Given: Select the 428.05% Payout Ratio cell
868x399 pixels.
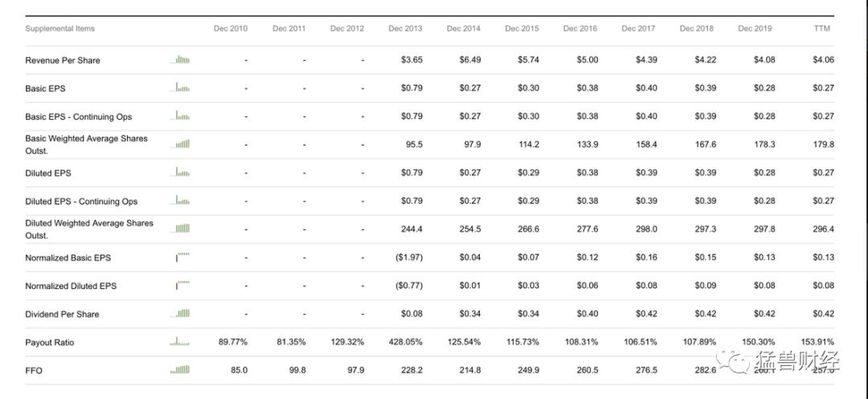Looking at the screenshot, I should [405, 342].
